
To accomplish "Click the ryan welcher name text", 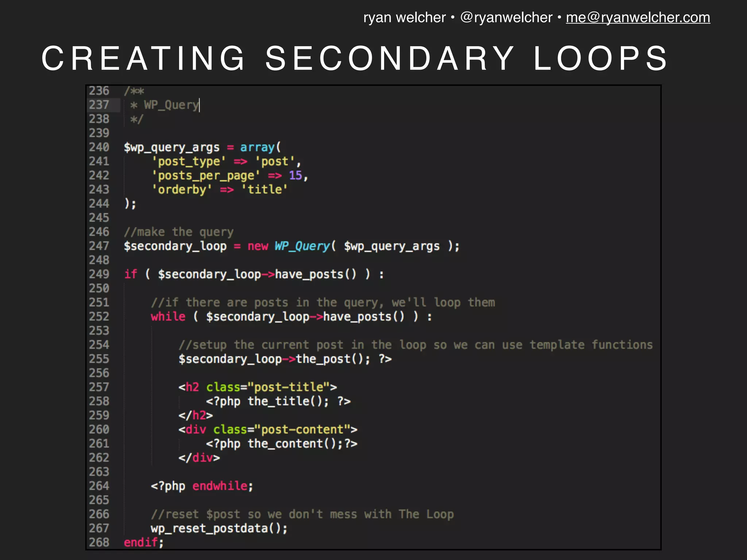I will click(404, 17).
